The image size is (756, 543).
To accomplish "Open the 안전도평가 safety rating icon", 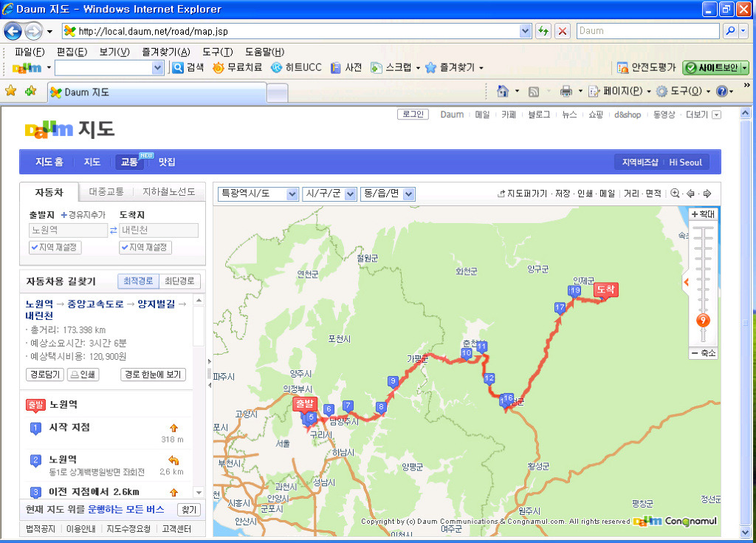I will click(647, 67).
